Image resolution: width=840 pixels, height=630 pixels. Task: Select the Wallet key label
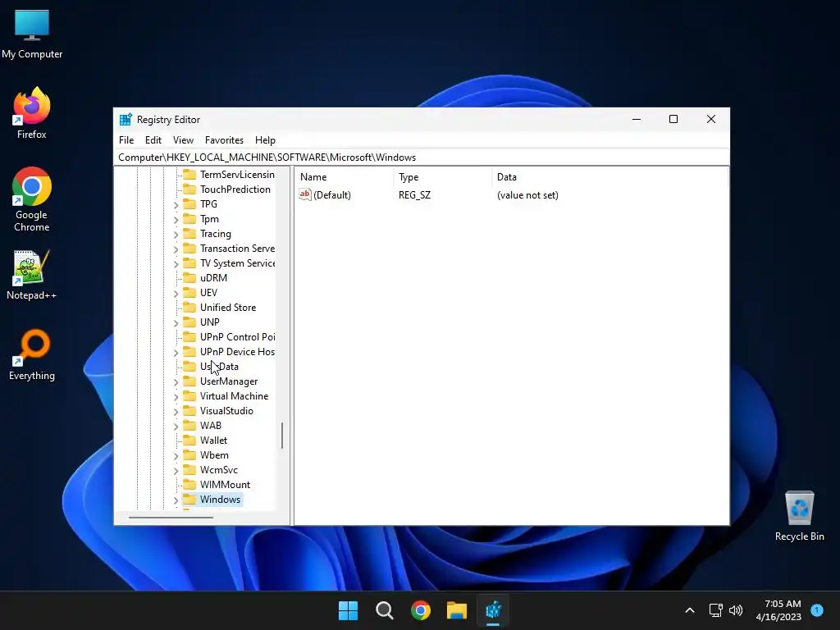[x=213, y=441]
